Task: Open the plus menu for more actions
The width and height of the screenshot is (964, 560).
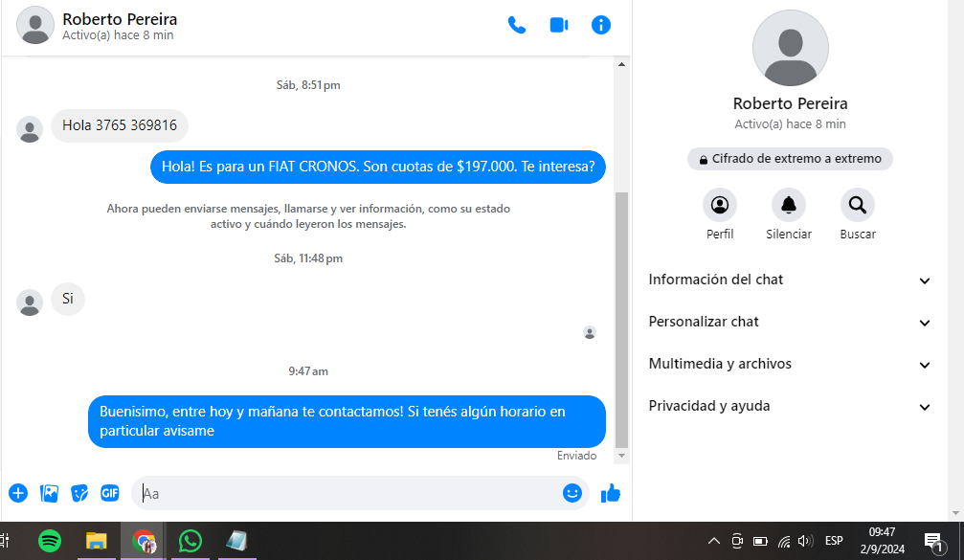Action: point(18,493)
